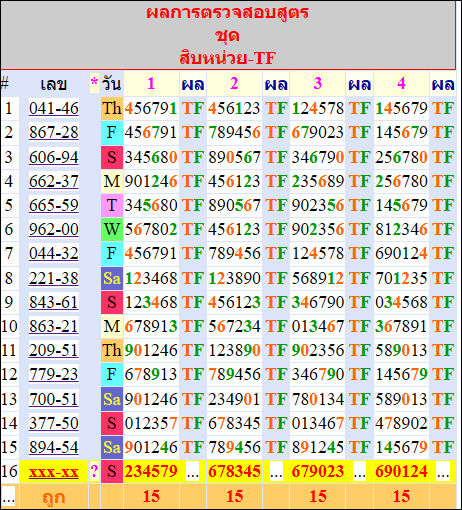The width and height of the screenshot is (462, 510).
Task: Click the ellipsis after 690124 in row 16
Action: (443, 471)
